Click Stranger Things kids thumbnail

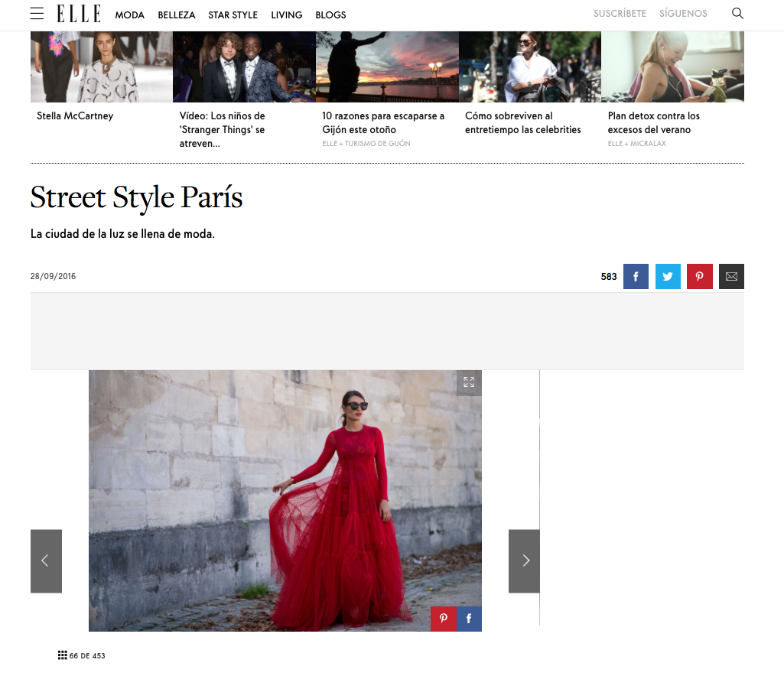pos(245,67)
